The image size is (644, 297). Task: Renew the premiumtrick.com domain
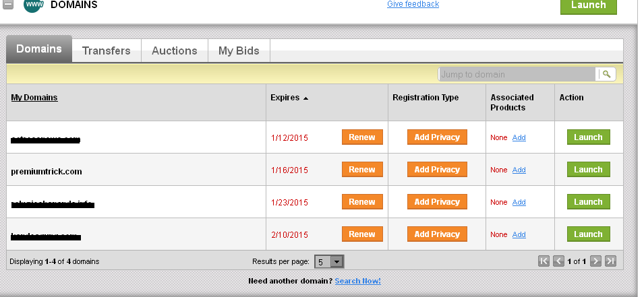coord(362,170)
